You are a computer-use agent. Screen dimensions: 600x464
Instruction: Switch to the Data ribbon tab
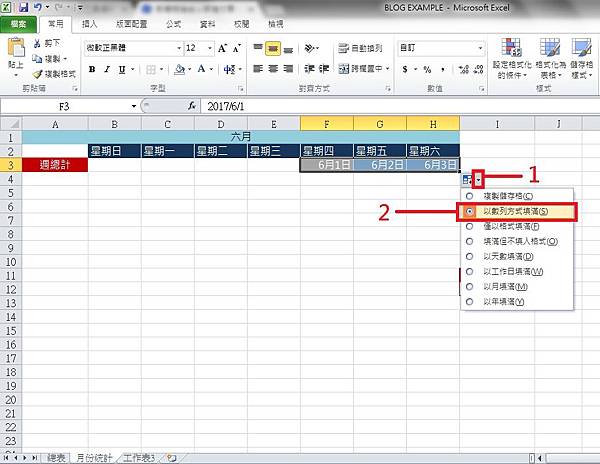pos(207,24)
